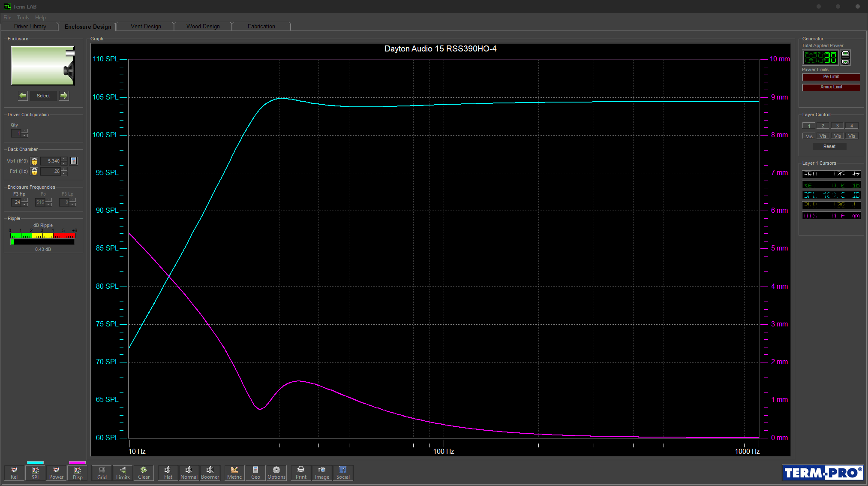Toggle the Power curve button

click(x=56, y=473)
